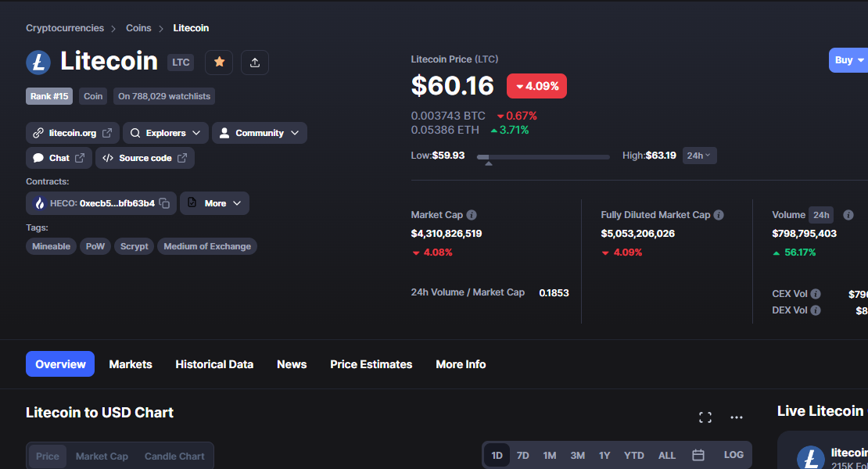The image size is (868, 469).
Task: Click the On 788,029 watchlists badge
Action: pyautogui.click(x=164, y=96)
